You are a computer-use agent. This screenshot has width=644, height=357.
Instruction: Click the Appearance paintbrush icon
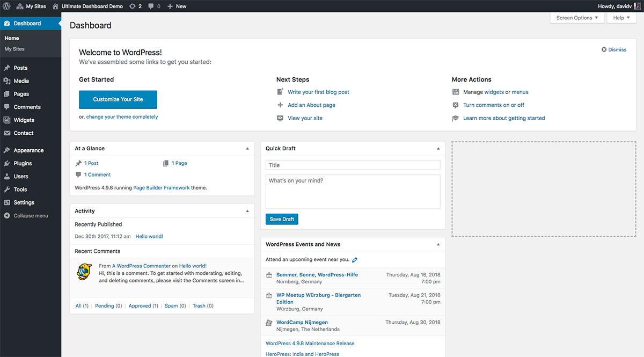pyautogui.click(x=7, y=150)
